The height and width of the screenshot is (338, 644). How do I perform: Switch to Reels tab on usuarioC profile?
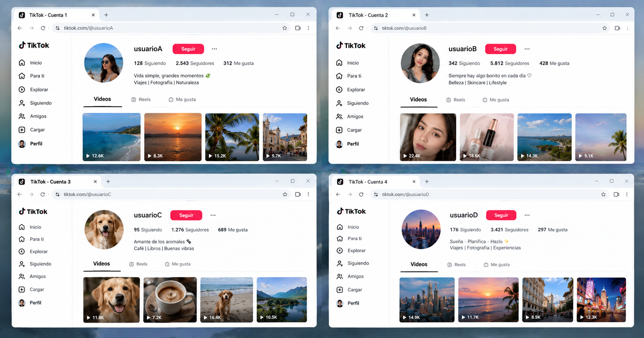138,264
